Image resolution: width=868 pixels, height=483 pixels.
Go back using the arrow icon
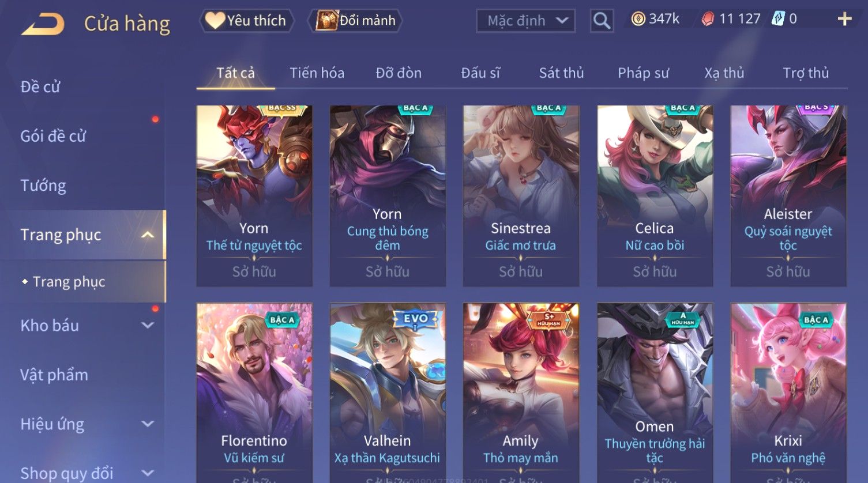43,25
